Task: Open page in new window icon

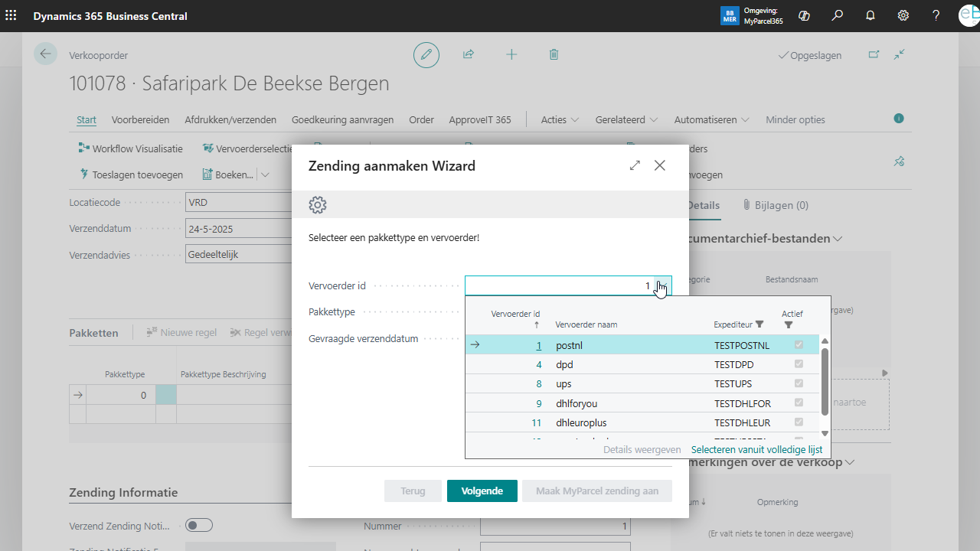Action: 874,54
